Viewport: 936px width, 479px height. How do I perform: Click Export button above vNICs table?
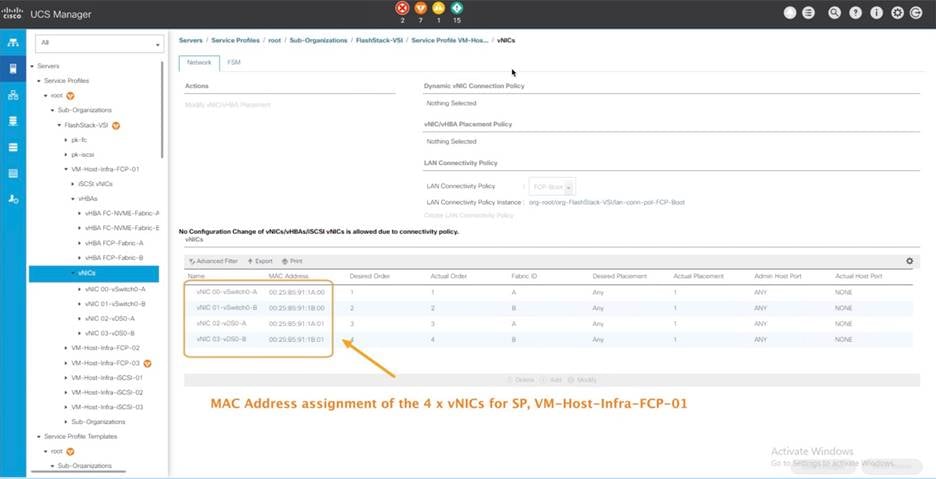(x=260, y=262)
